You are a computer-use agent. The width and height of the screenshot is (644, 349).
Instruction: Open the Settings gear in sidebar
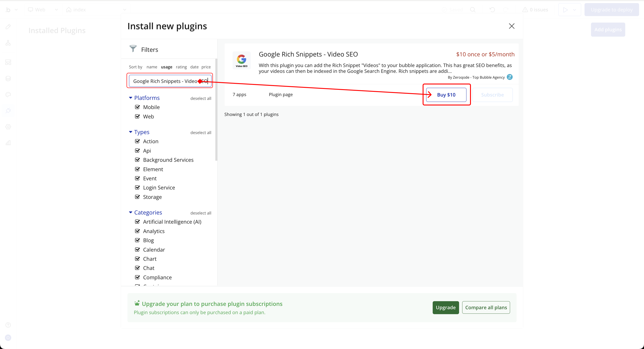(8, 127)
